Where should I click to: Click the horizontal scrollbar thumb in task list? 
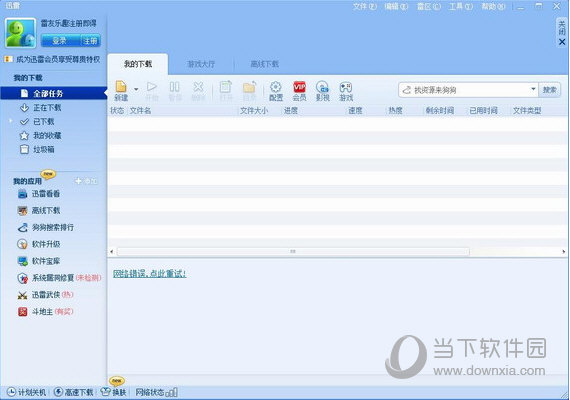pos(293,251)
